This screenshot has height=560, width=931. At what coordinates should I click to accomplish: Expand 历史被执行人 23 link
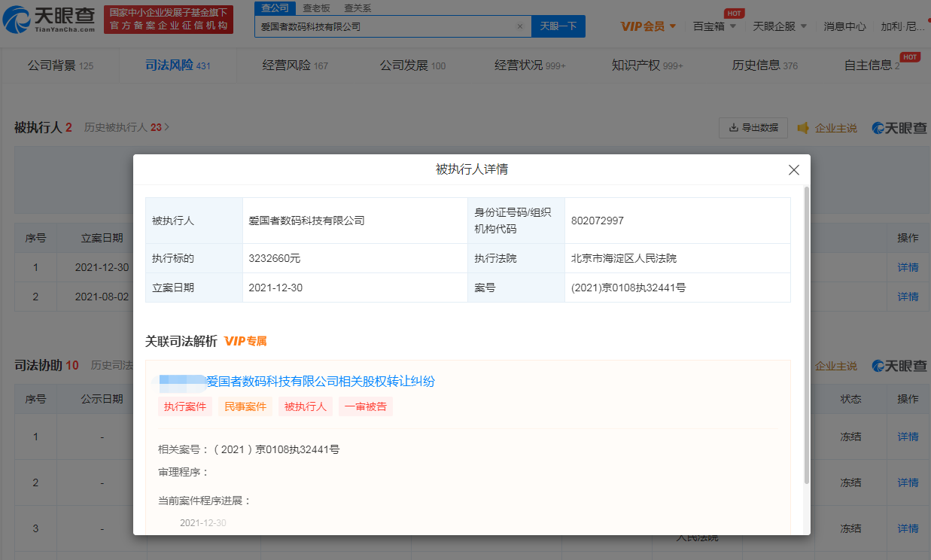coord(126,127)
